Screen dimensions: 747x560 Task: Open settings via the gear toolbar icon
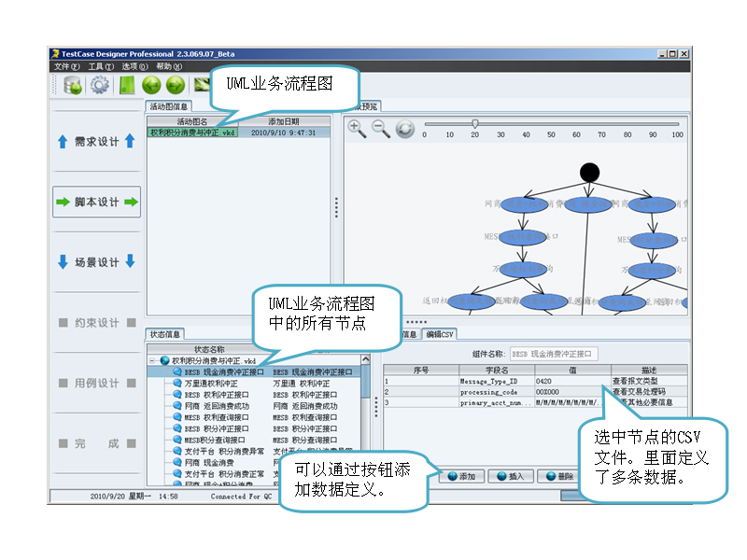coord(101,86)
